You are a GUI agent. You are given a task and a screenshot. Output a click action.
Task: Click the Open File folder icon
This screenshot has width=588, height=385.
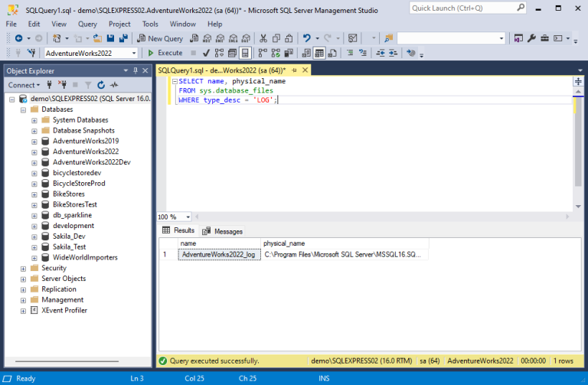tap(97, 38)
